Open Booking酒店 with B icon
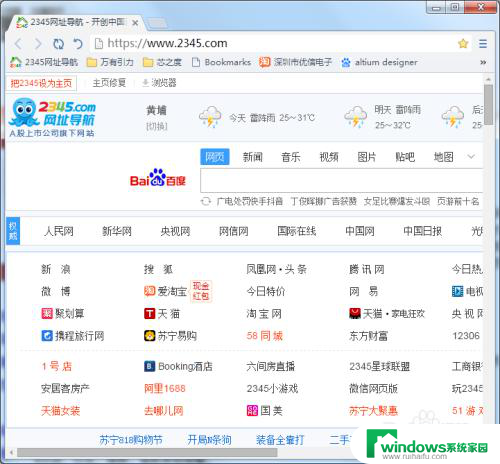The width and height of the screenshot is (500, 464). 178,367
